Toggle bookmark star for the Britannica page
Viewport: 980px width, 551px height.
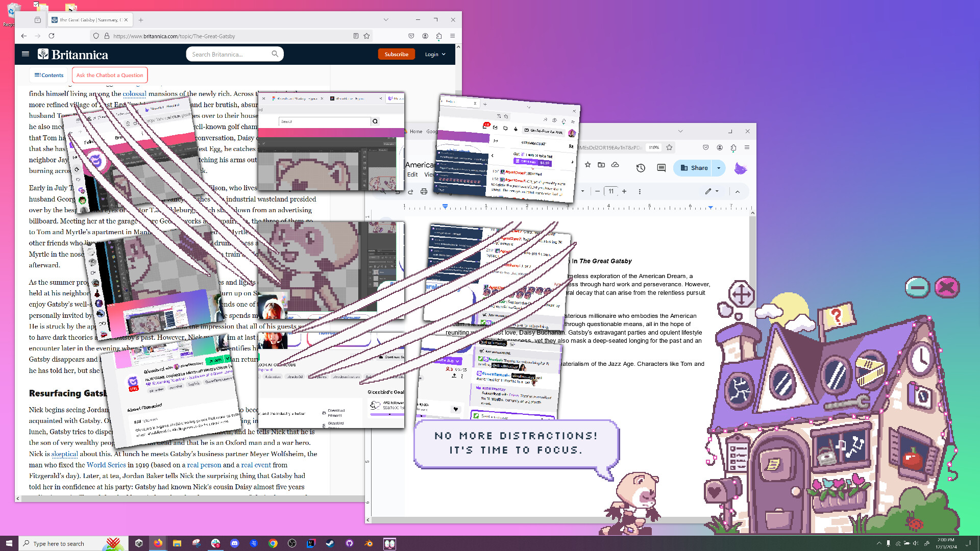click(366, 36)
